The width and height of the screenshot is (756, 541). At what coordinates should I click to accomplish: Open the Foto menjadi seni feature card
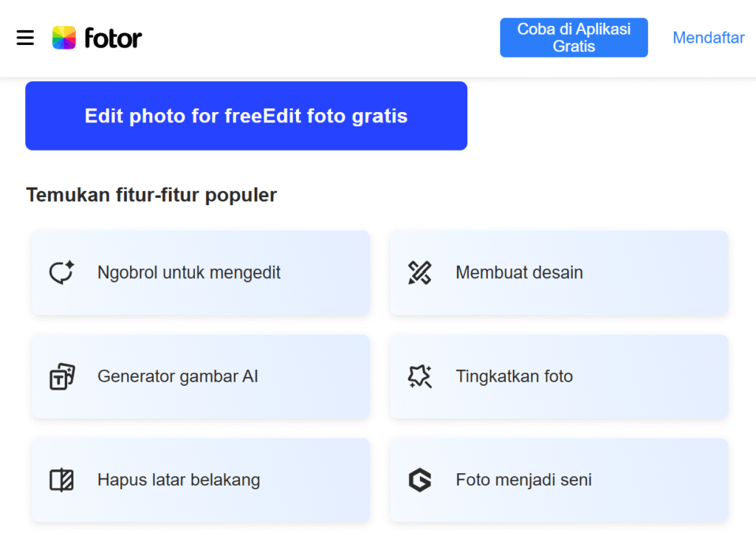pyautogui.click(x=557, y=480)
